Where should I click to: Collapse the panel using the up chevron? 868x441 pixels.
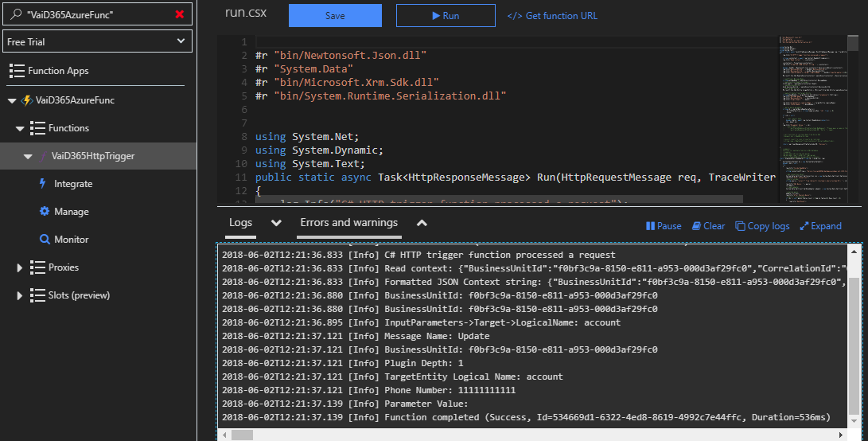click(x=422, y=223)
